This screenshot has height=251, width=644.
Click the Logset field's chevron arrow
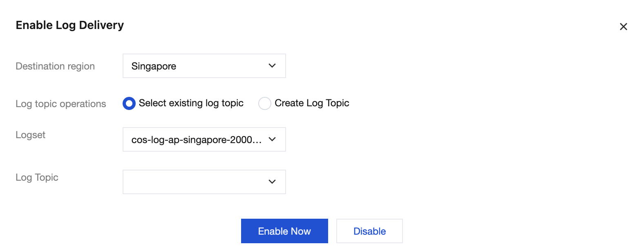272,139
